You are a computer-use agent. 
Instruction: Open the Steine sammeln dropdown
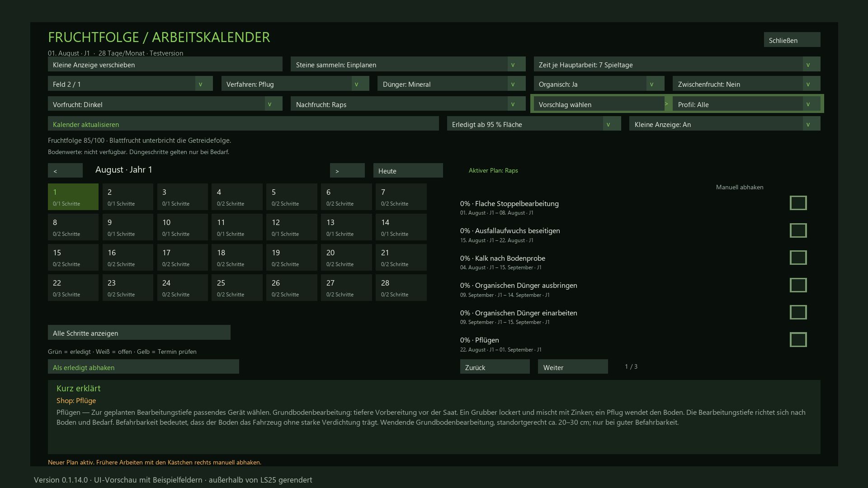coord(408,64)
